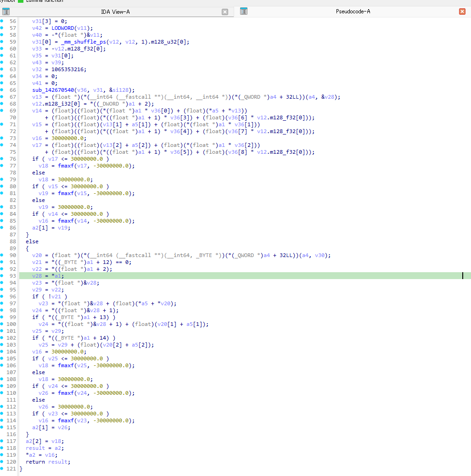Select variable v26 on line 112
This screenshot has width=471, height=476.
[x=44, y=407]
